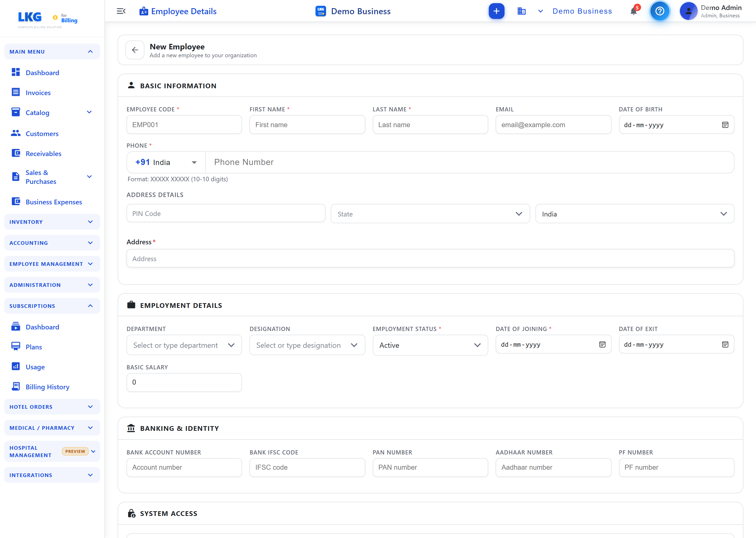Open the Date of Exit calendar picker
Image resolution: width=756 pixels, height=538 pixels.
[725, 345]
